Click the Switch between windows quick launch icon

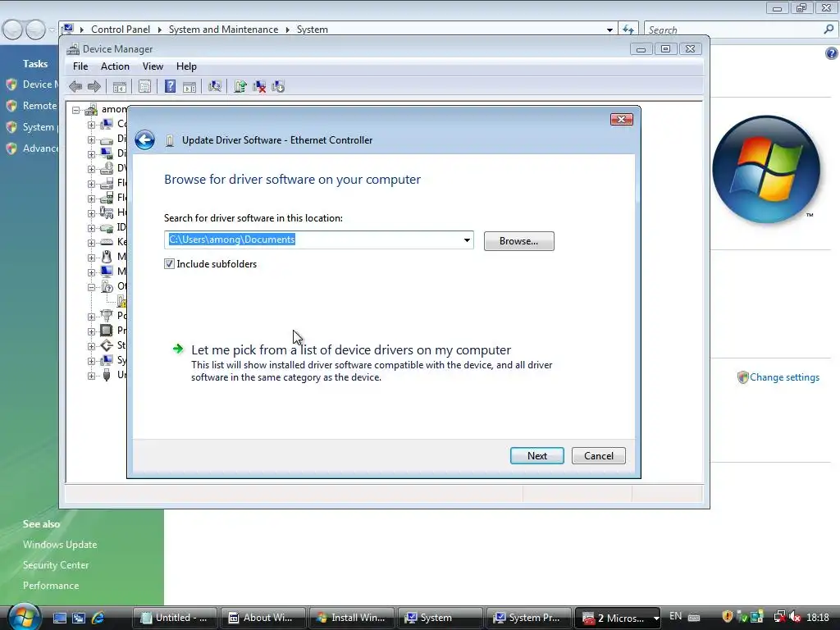(79, 618)
